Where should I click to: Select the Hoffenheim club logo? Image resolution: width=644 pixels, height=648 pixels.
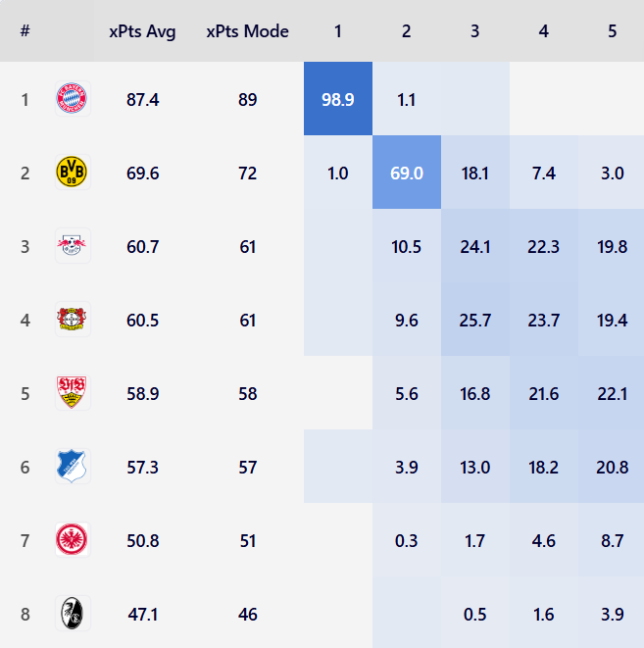(x=73, y=467)
